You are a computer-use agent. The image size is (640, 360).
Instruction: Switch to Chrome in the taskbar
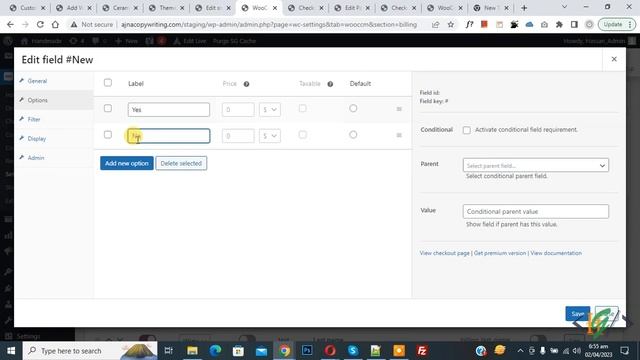click(x=284, y=351)
